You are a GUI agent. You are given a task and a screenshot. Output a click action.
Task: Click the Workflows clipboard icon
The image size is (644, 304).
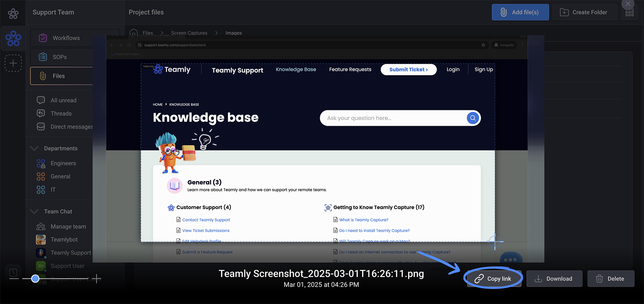(x=43, y=38)
